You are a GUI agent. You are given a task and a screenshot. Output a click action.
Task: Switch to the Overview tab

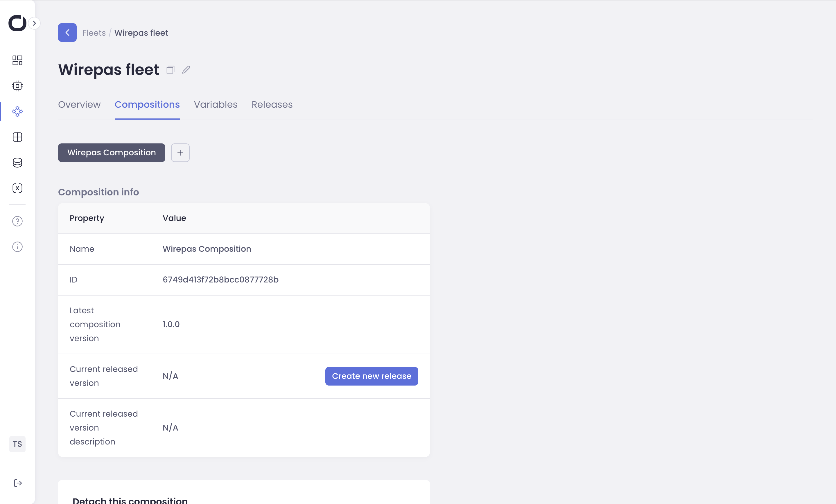click(79, 105)
